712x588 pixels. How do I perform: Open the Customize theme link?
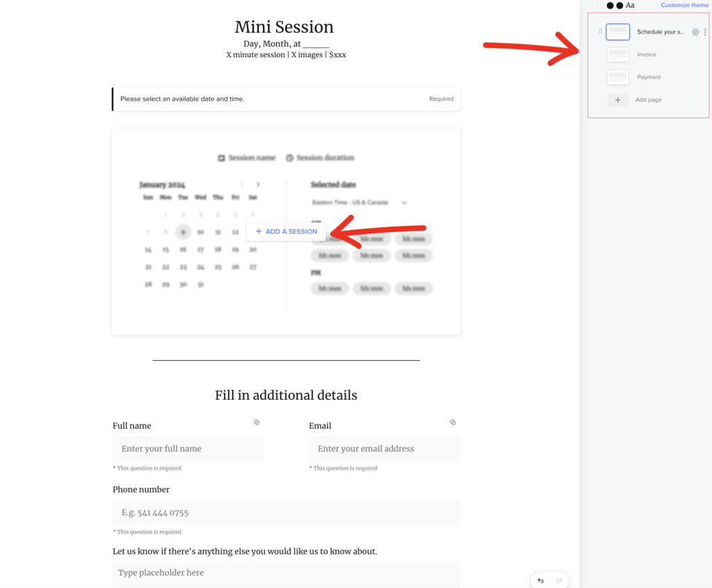pos(684,6)
